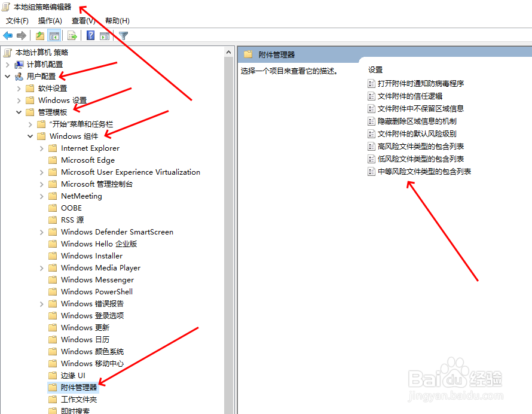Click the back navigation arrow in toolbar
This screenshot has height=414, width=532.
[x=8, y=35]
